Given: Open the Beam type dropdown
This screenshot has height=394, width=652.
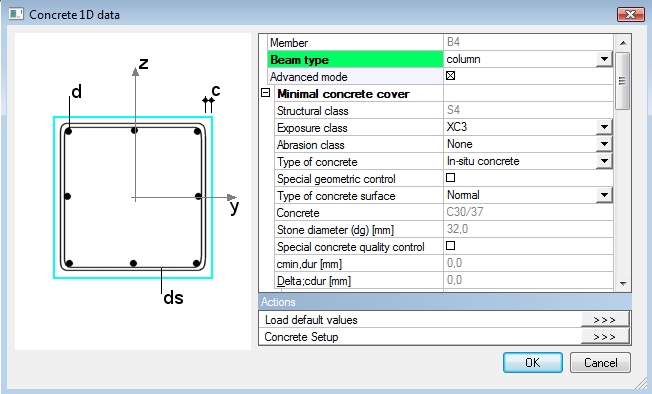Looking at the screenshot, I should (x=604, y=59).
